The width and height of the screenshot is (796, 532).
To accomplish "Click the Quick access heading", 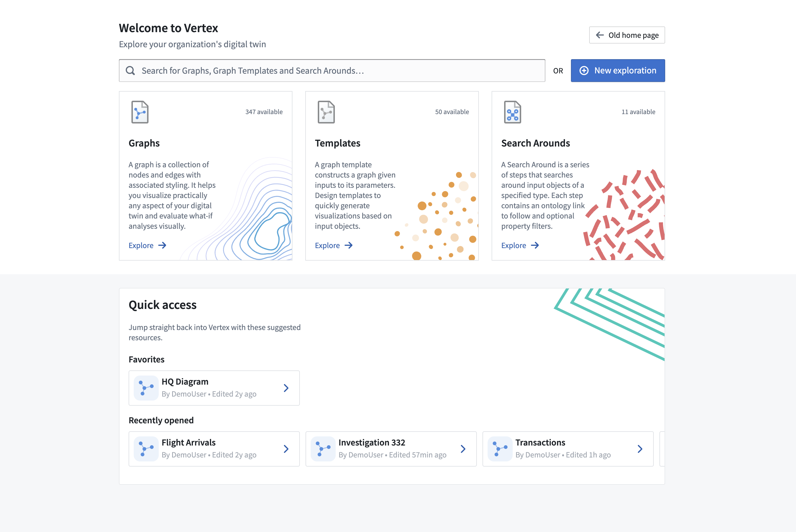I will (162, 305).
